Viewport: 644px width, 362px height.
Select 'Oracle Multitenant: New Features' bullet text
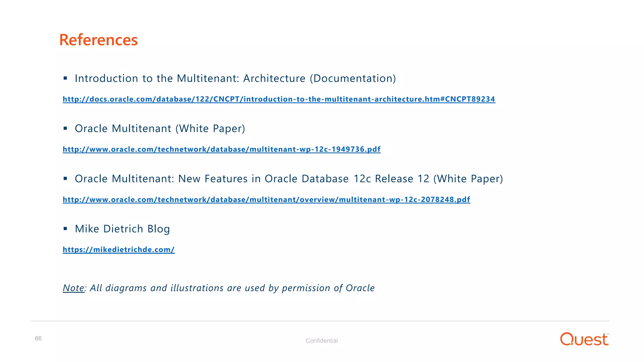click(x=289, y=179)
